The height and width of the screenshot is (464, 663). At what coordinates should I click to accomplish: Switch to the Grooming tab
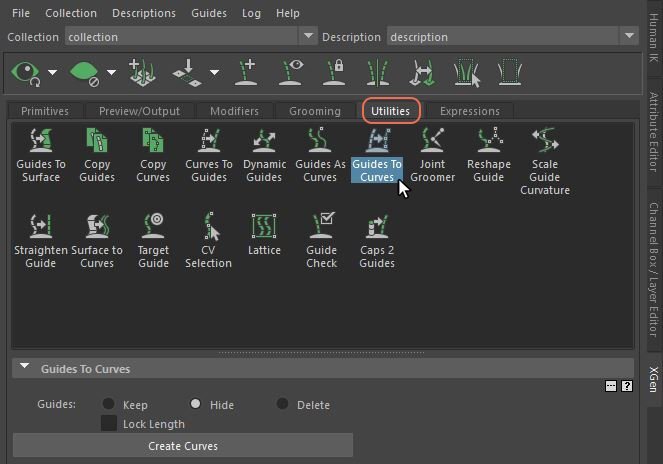point(315,111)
